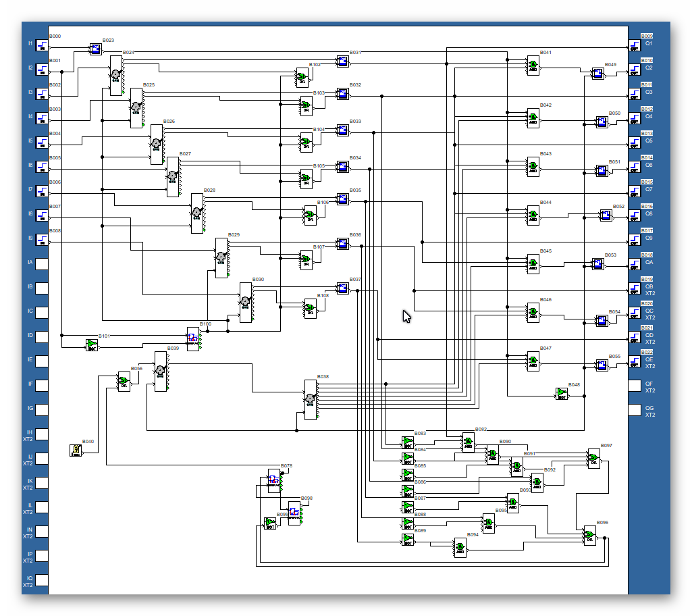Select the B078 timer block

coord(274,481)
